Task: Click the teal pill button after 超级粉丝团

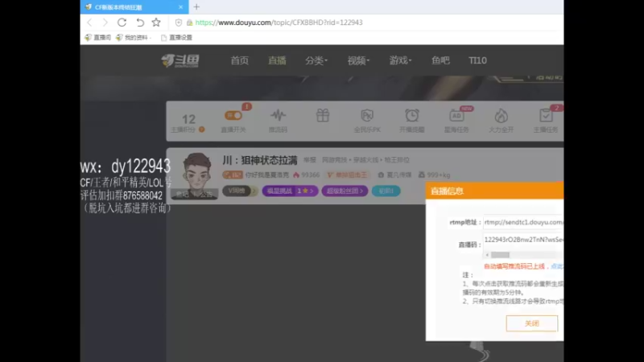Action: (386, 191)
